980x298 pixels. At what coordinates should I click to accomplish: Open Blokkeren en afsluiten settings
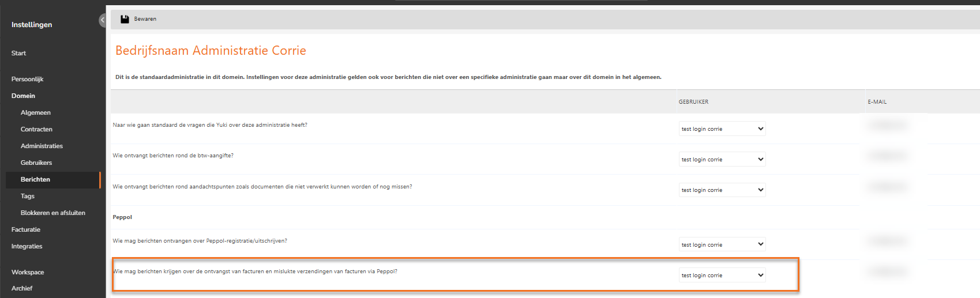coord(53,213)
